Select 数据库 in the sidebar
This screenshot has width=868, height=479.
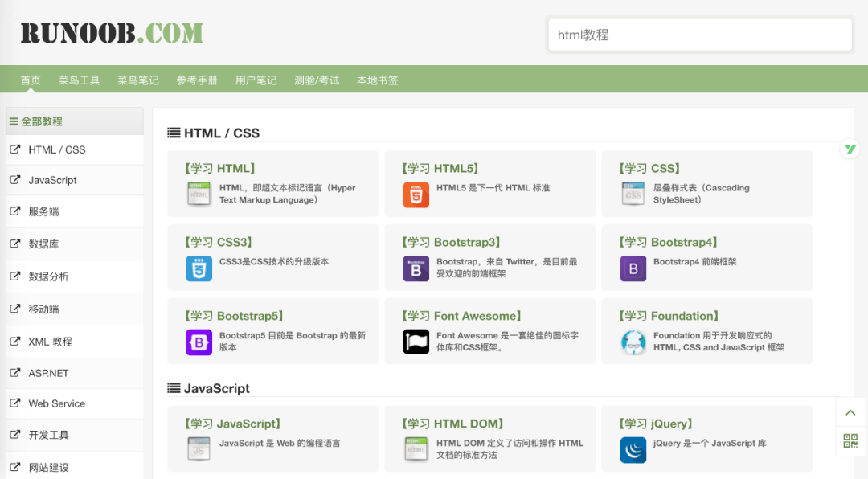tap(74, 244)
